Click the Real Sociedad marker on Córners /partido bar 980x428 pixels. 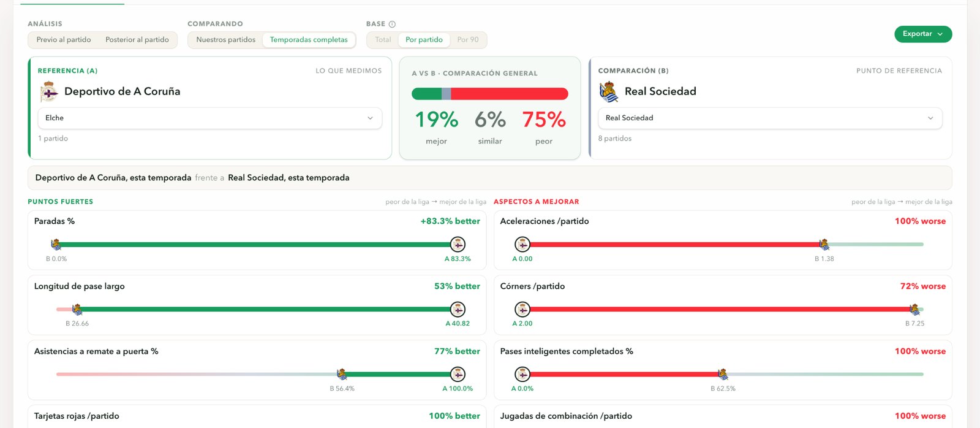[914, 309]
